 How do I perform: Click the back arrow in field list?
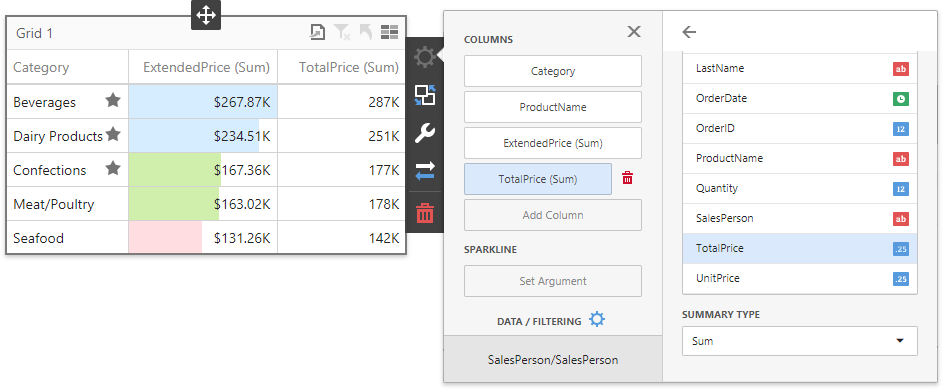689,32
